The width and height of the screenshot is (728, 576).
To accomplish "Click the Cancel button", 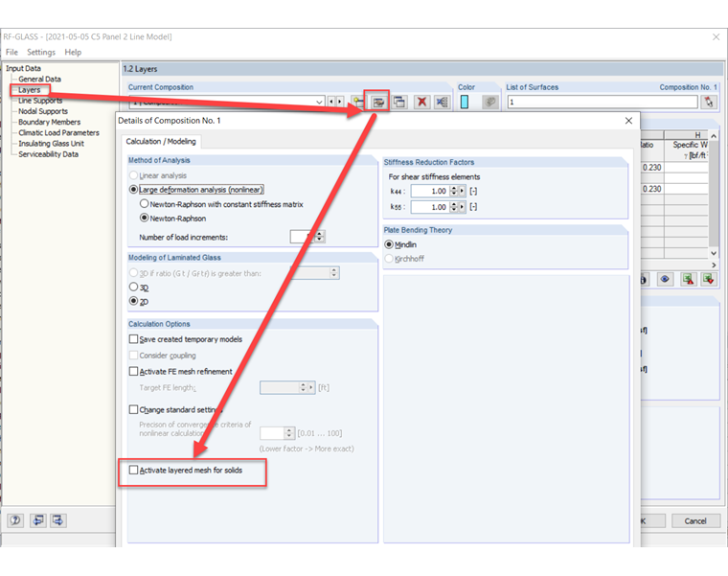I will (695, 520).
